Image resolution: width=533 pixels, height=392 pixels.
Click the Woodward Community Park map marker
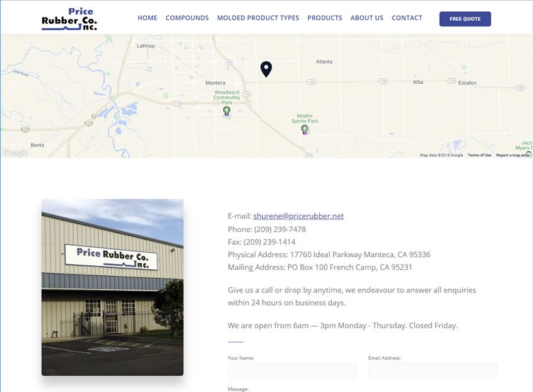(226, 111)
